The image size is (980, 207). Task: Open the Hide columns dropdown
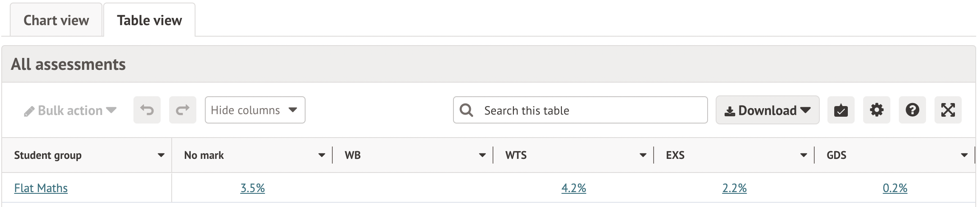(255, 110)
